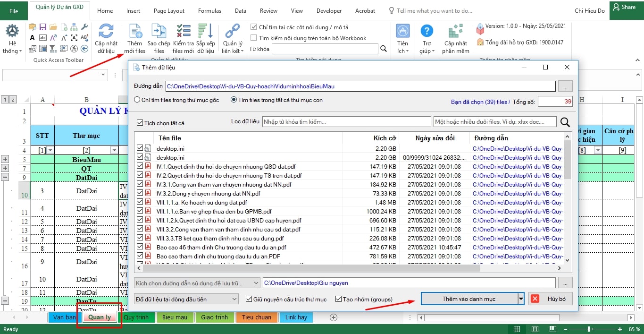Toggle Giữ nguyên cấu trúc thư mục checkbox
This screenshot has width=644, height=334.
[x=250, y=299]
